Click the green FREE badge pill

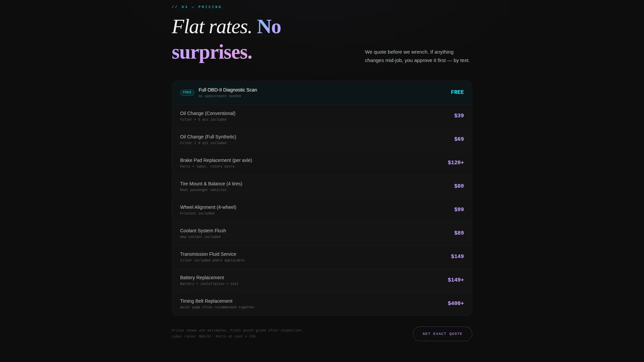[x=187, y=93]
